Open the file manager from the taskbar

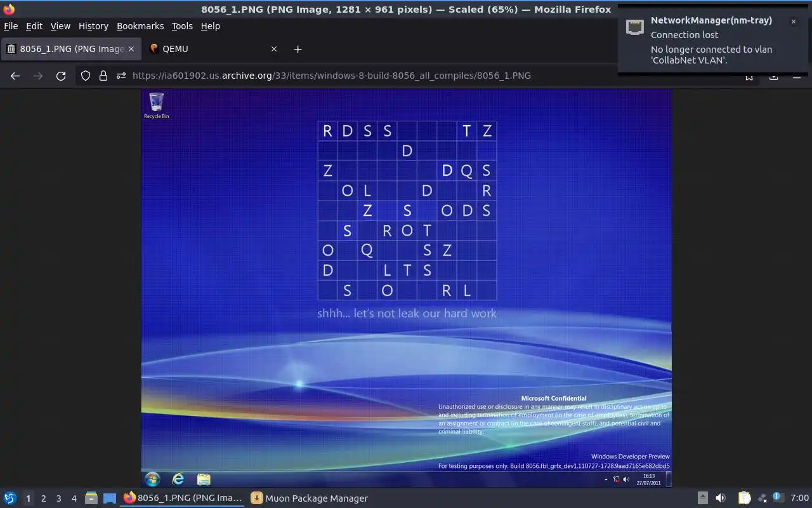click(x=91, y=498)
